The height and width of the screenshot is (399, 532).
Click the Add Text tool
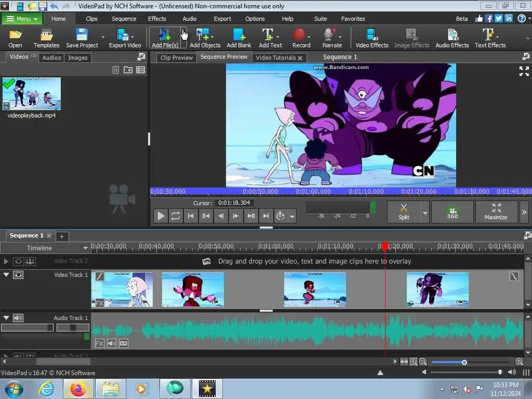pyautogui.click(x=270, y=38)
